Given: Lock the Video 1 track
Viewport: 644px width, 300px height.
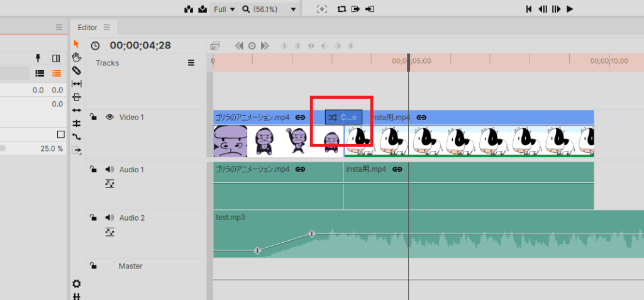Looking at the screenshot, I should [94, 117].
